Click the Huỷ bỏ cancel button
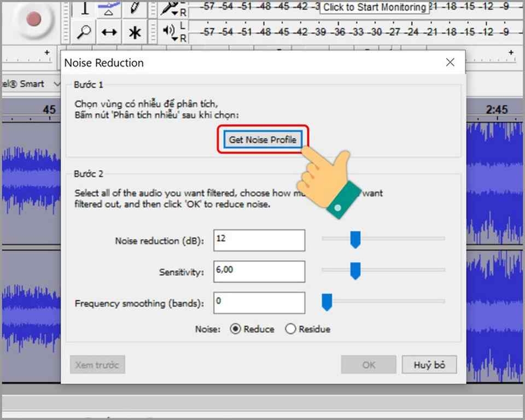The height and width of the screenshot is (420, 525). [x=429, y=364]
